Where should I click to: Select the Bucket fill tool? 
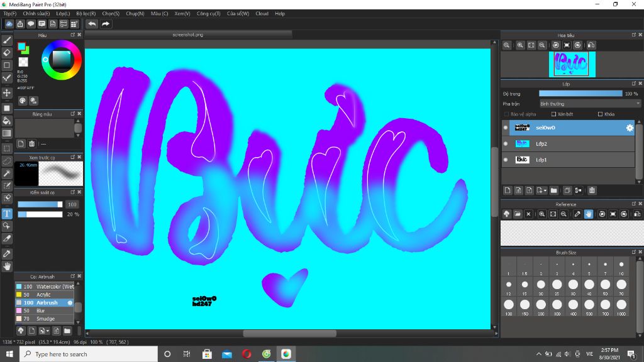click(6, 121)
